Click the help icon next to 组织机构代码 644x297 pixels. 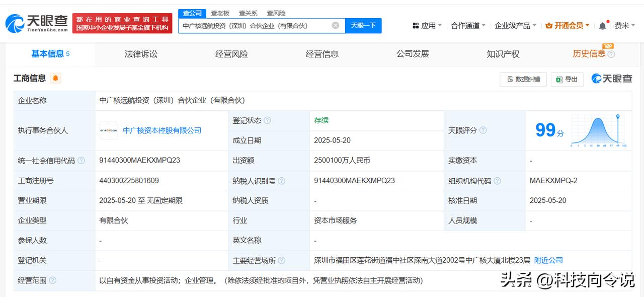[x=497, y=181]
